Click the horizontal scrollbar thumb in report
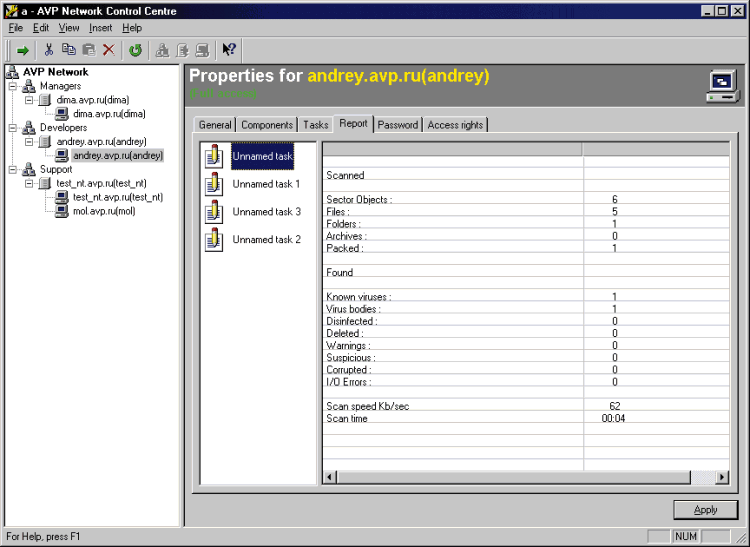This screenshot has height=547, width=750. (x=513, y=477)
